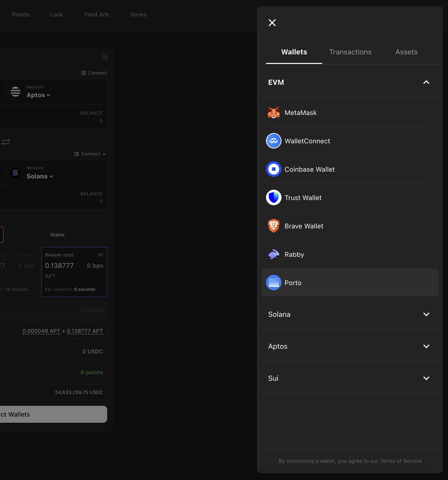Click the MetaMask fox icon

(274, 113)
